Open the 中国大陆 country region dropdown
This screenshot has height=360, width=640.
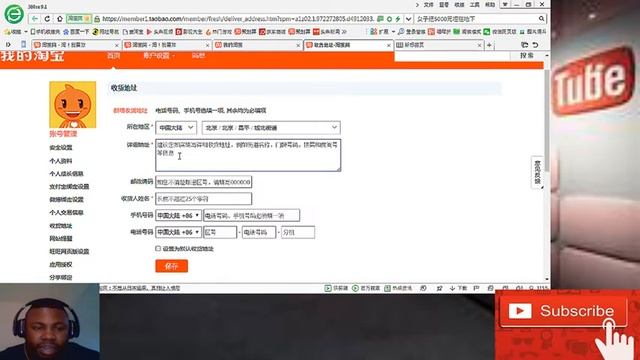point(176,128)
